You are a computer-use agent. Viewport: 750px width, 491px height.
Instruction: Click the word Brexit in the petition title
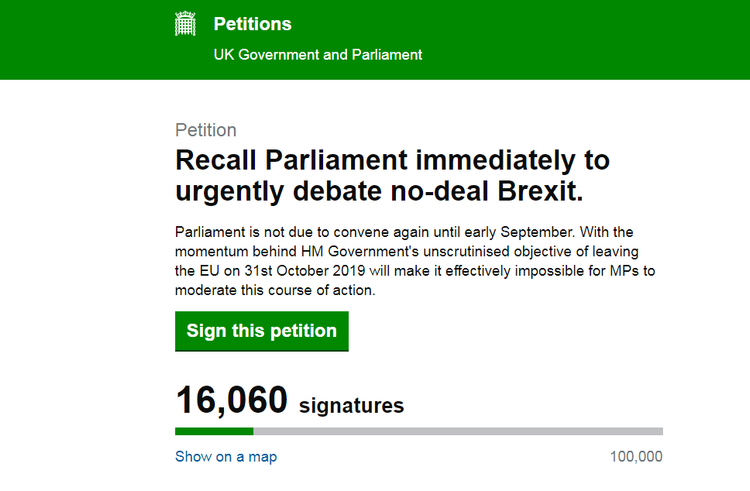540,191
